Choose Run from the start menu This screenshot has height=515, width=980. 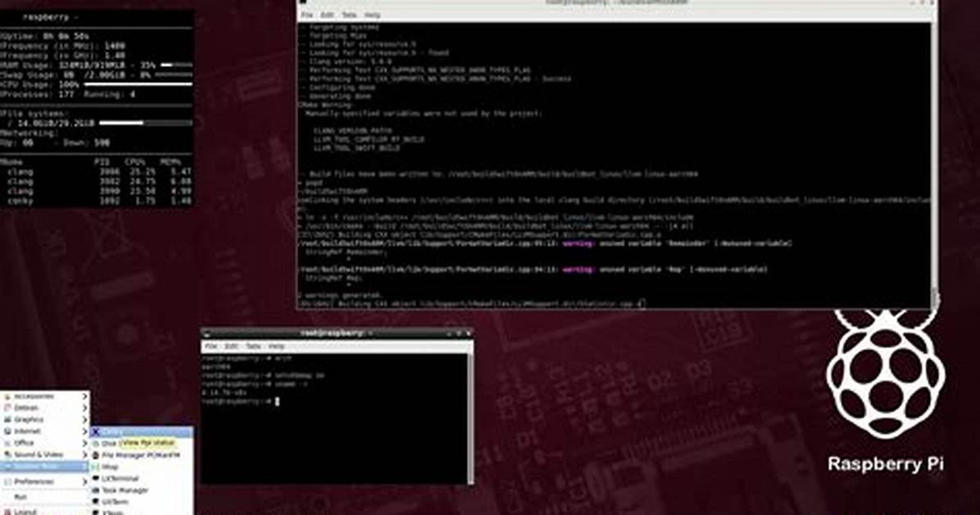coord(45,498)
